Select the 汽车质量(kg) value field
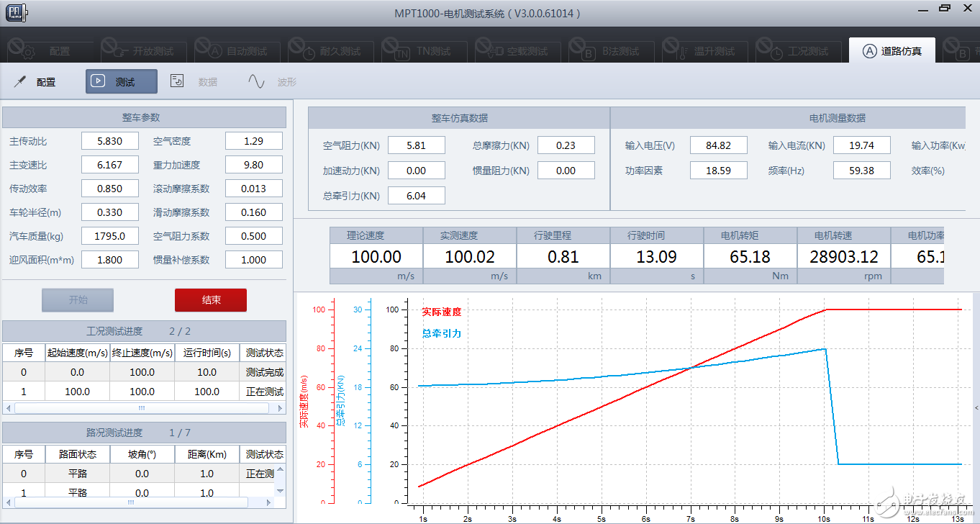 pyautogui.click(x=109, y=236)
